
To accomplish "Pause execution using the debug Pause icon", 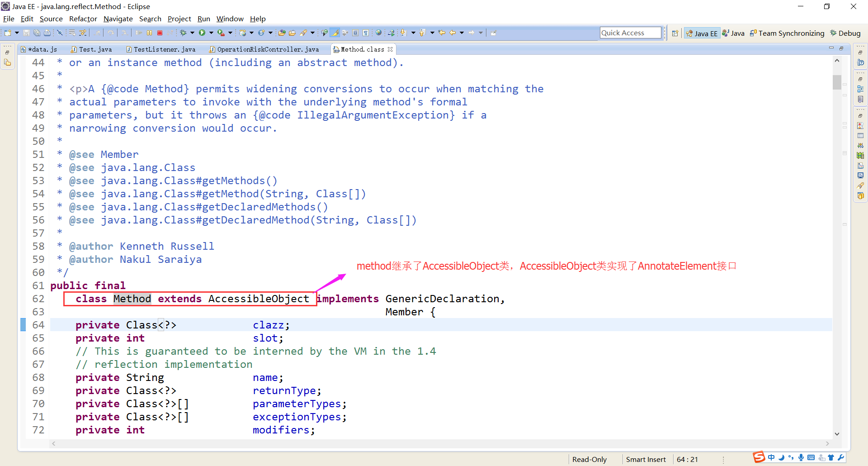I will pyautogui.click(x=149, y=33).
